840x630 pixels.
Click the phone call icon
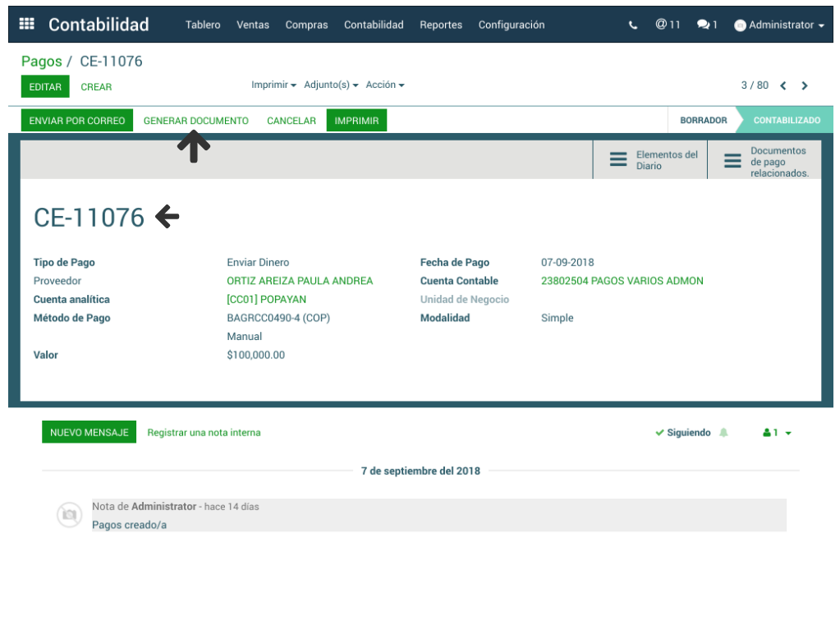633,25
